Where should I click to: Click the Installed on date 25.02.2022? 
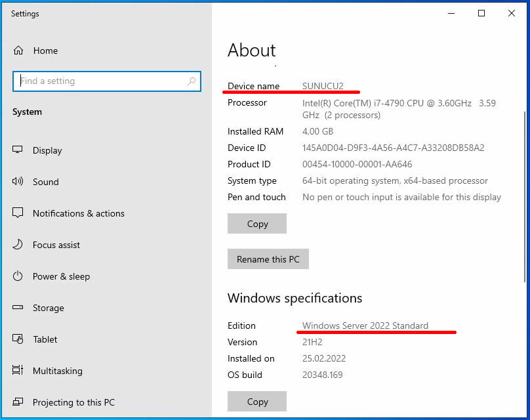[x=324, y=358]
